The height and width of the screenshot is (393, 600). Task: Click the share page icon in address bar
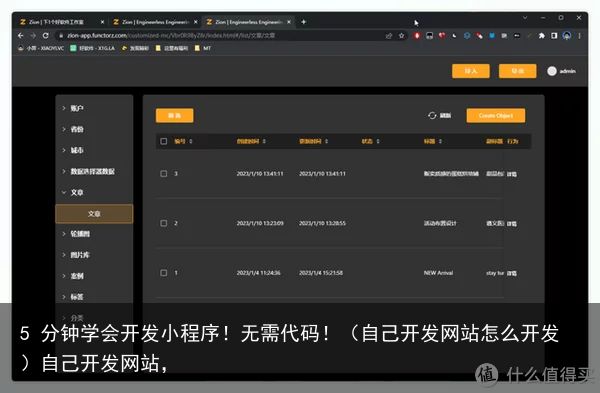pos(389,36)
